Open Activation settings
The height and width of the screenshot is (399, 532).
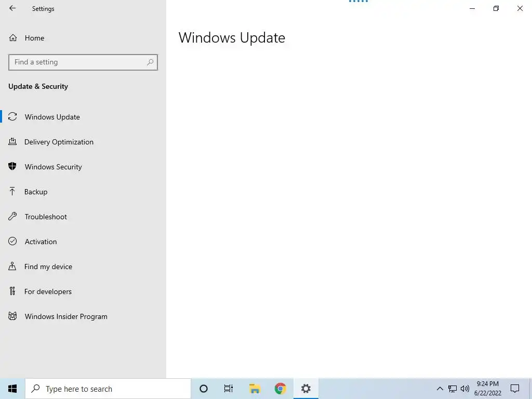83,242
